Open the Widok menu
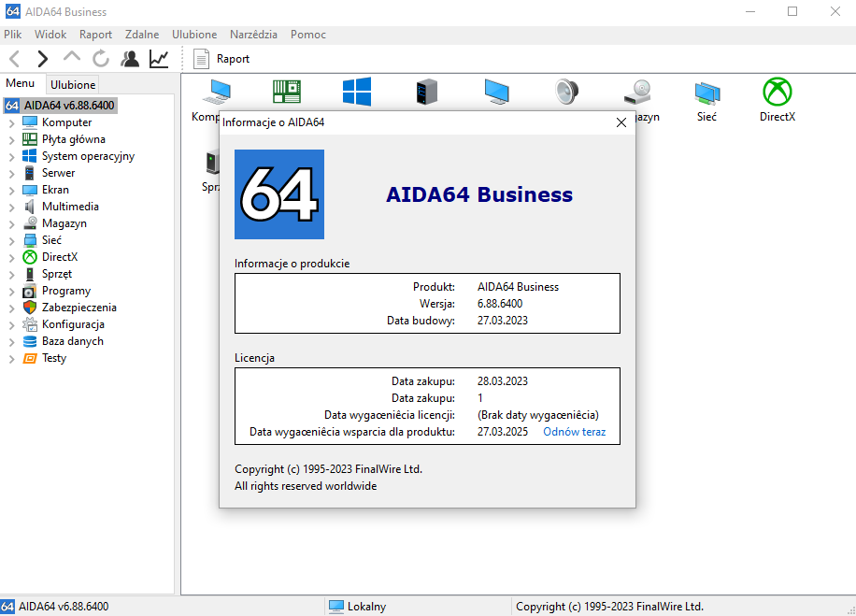Screen dimensions: 856x616 50,35
